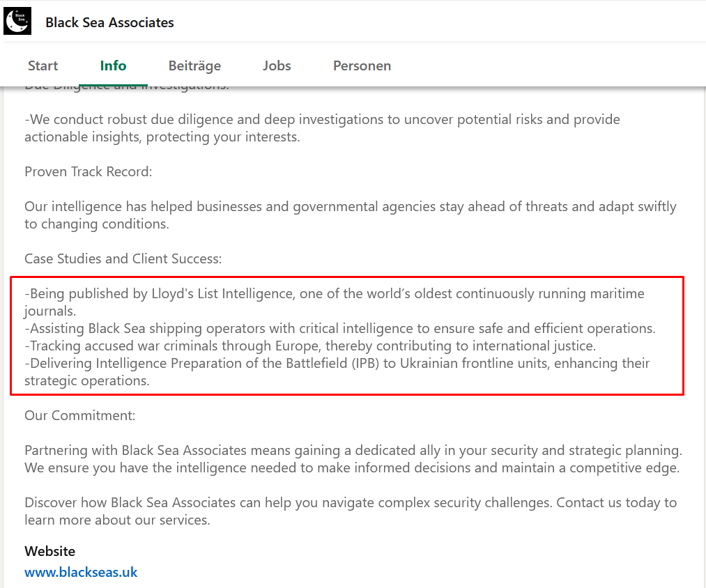Click the Lloyd's List Intelligence bullet point
Screen dimensions: 706x588
click(335, 294)
